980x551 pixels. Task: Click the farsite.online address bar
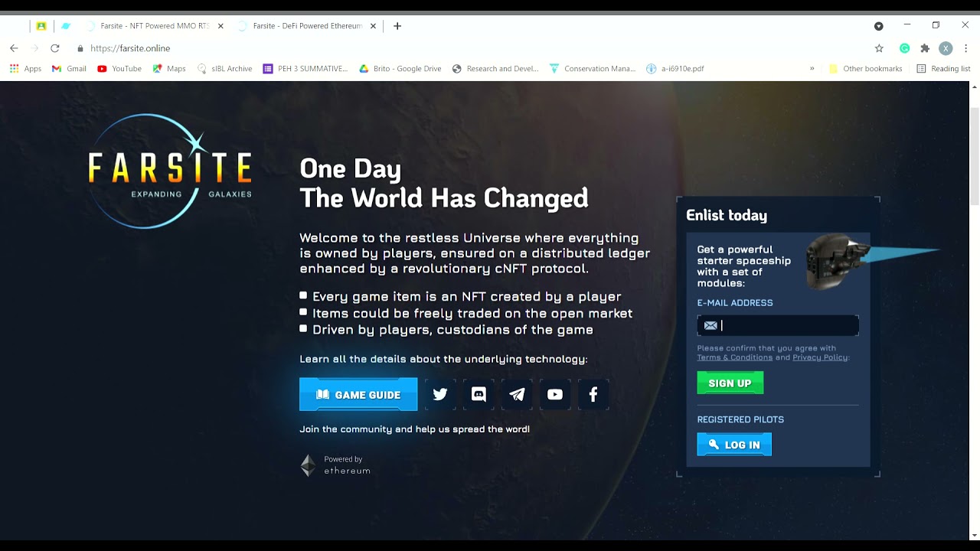pos(475,48)
